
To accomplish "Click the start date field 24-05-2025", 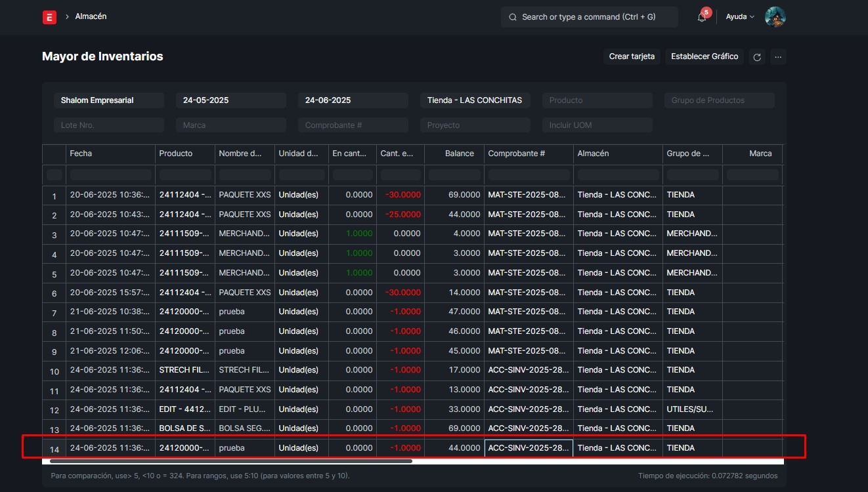I will pos(230,100).
